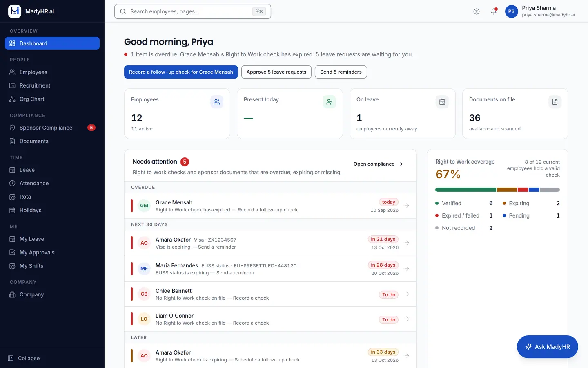Screen dimensions: 588x368
Task: Open the help question mark icon
Action: [477, 11]
